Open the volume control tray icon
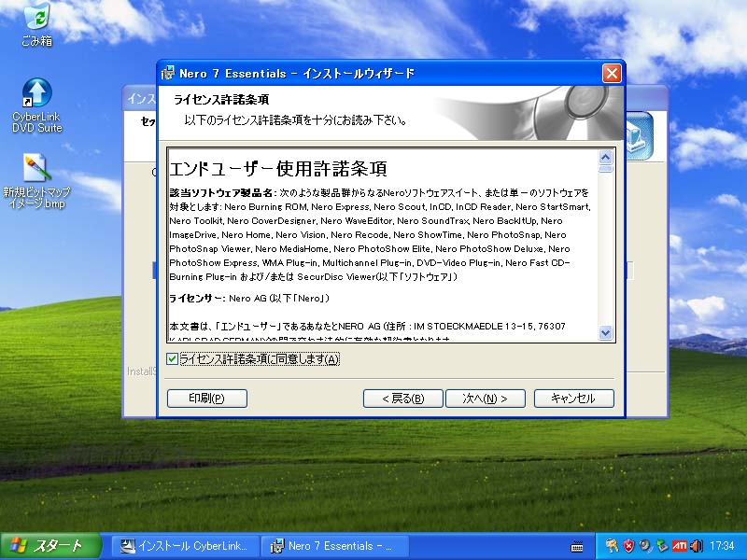This screenshot has height=560, width=747. (697, 546)
